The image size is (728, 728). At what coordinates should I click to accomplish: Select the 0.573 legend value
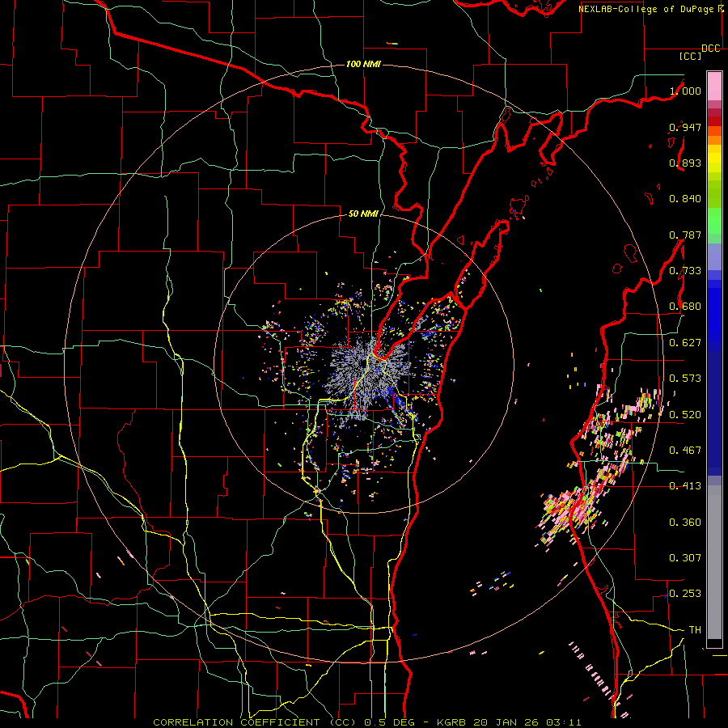(685, 379)
